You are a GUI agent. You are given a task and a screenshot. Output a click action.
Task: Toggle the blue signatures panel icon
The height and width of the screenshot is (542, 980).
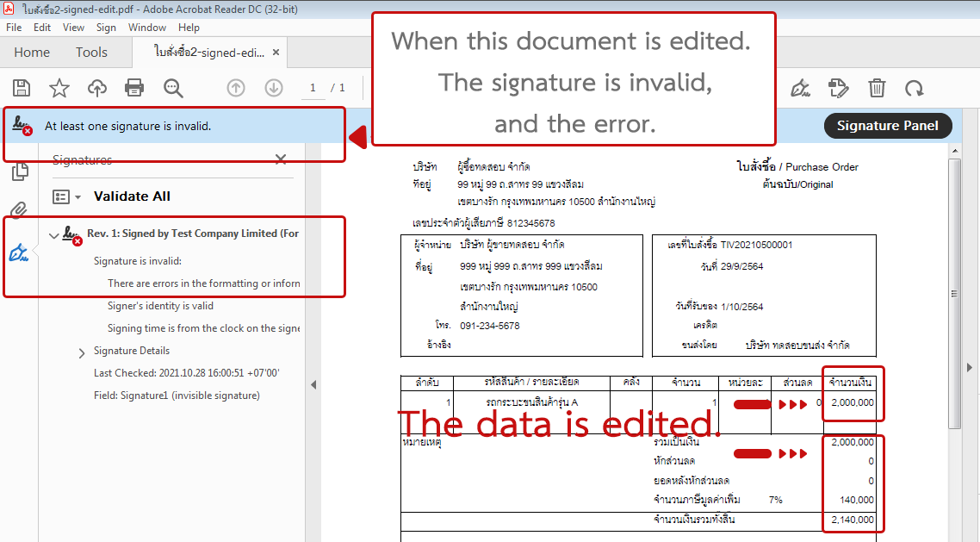[x=19, y=253]
